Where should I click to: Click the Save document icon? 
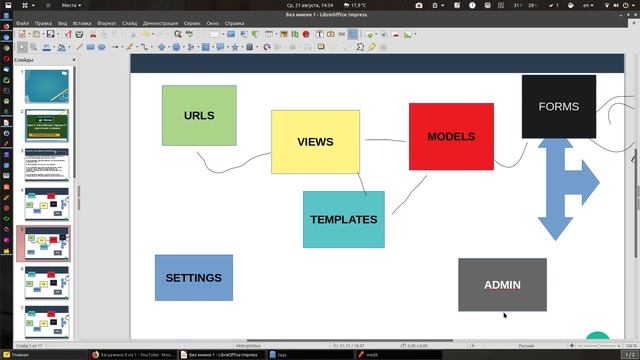pyautogui.click(x=50, y=35)
